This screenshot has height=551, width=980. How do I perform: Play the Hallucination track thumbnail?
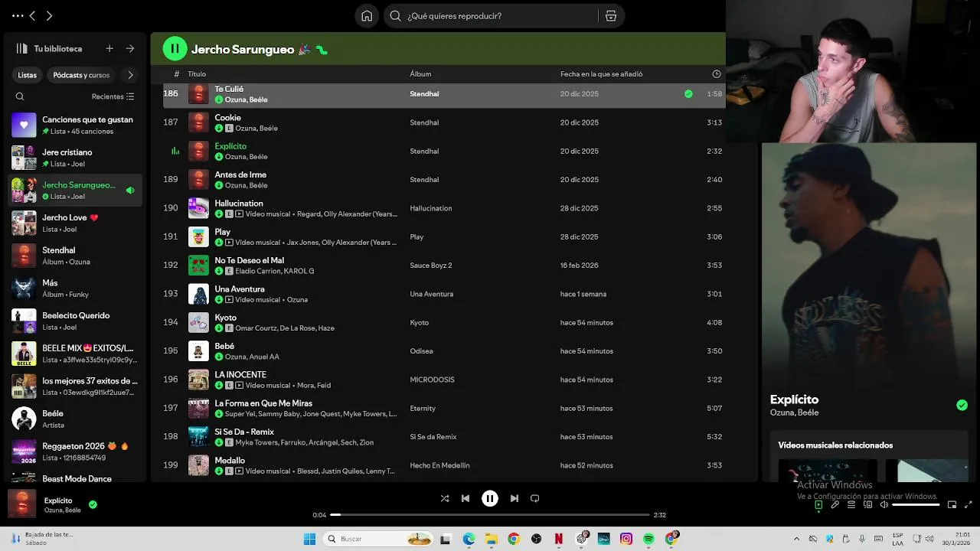pyautogui.click(x=198, y=208)
